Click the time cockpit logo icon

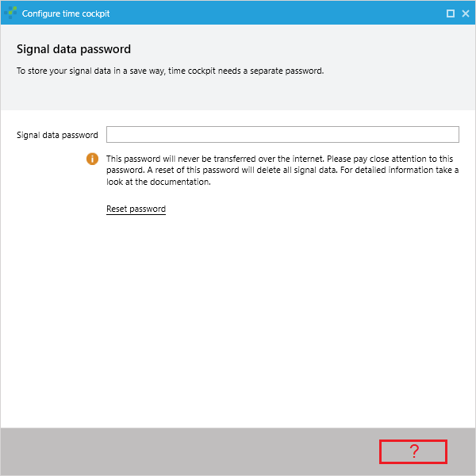(x=10, y=13)
